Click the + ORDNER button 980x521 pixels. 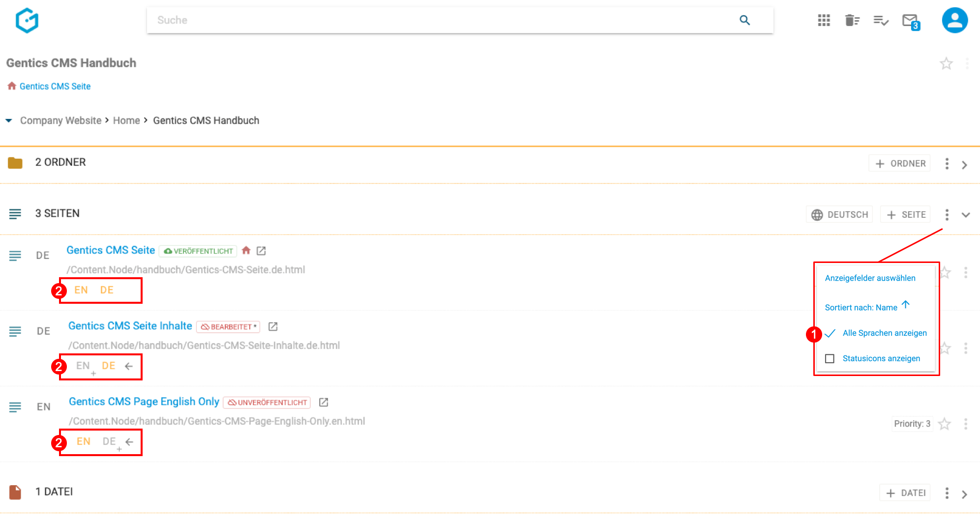[x=900, y=164]
